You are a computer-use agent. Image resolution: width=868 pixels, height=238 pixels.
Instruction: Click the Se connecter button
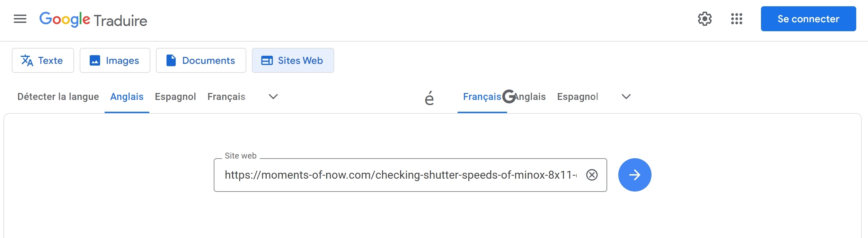coord(808,19)
